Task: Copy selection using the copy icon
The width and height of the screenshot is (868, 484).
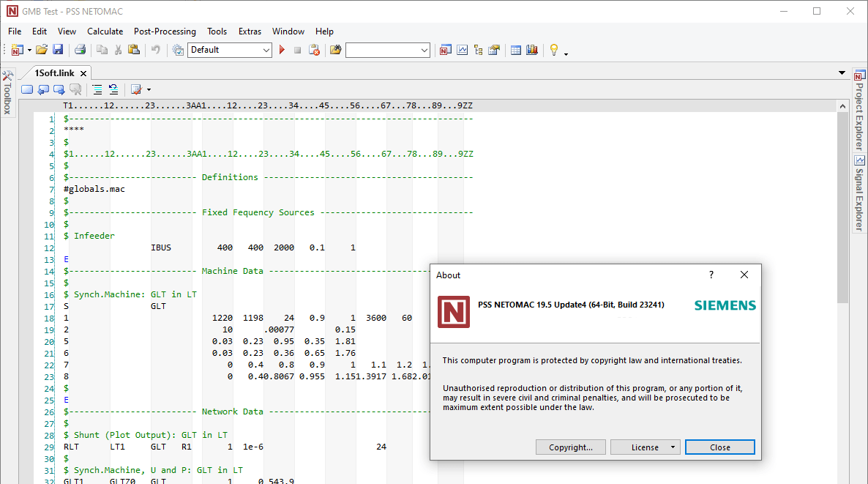Action: pyautogui.click(x=102, y=50)
